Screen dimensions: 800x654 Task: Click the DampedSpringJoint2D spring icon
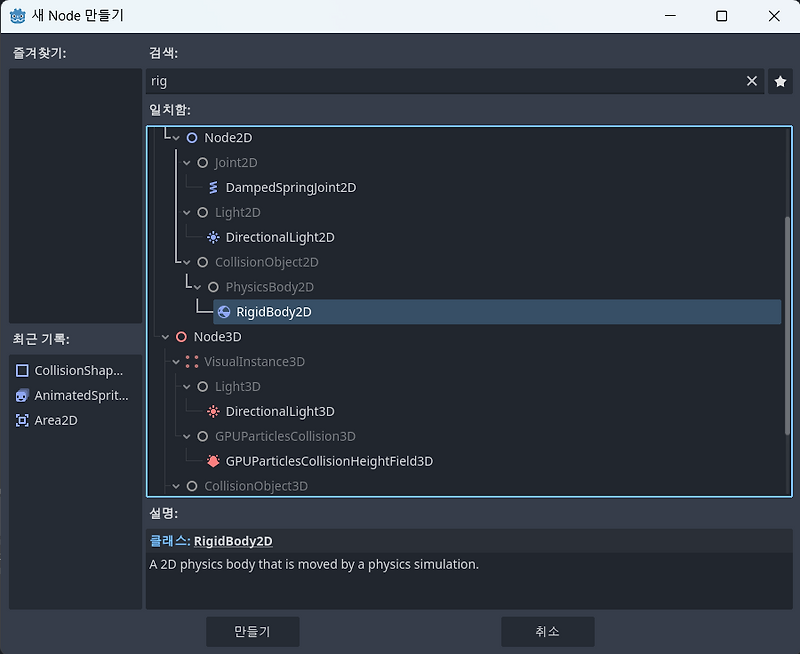click(211, 187)
